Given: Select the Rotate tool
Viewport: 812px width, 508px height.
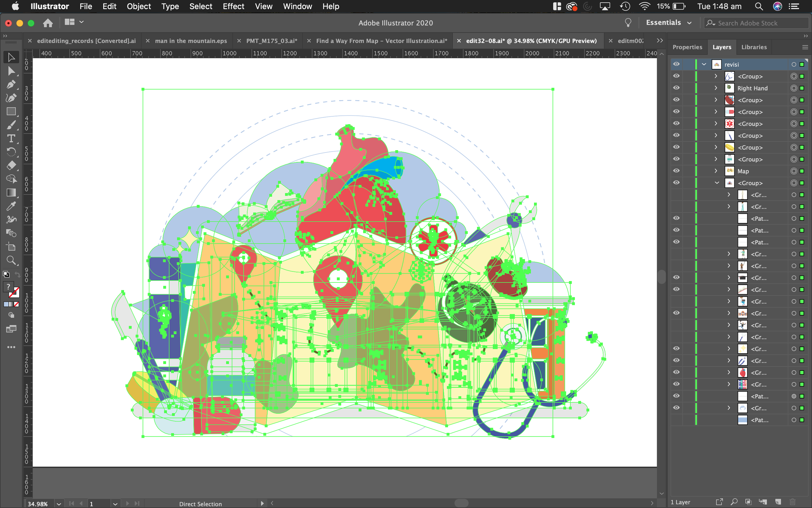Looking at the screenshot, I should [x=11, y=152].
